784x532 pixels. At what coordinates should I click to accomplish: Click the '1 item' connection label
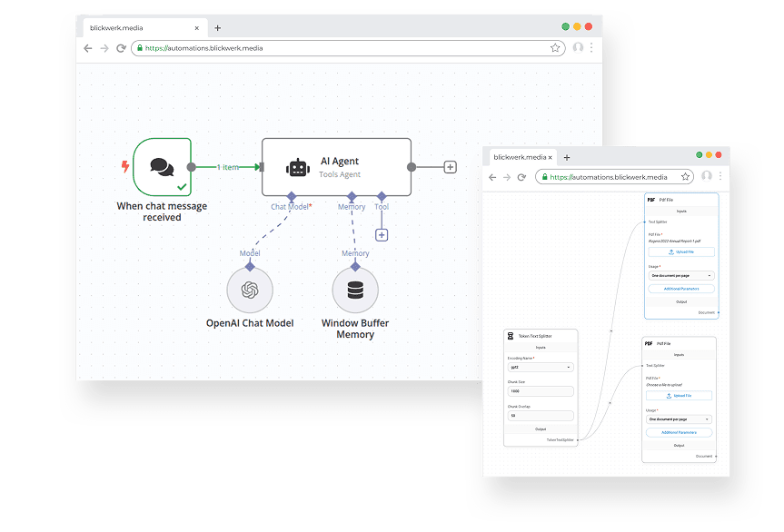pos(227,167)
